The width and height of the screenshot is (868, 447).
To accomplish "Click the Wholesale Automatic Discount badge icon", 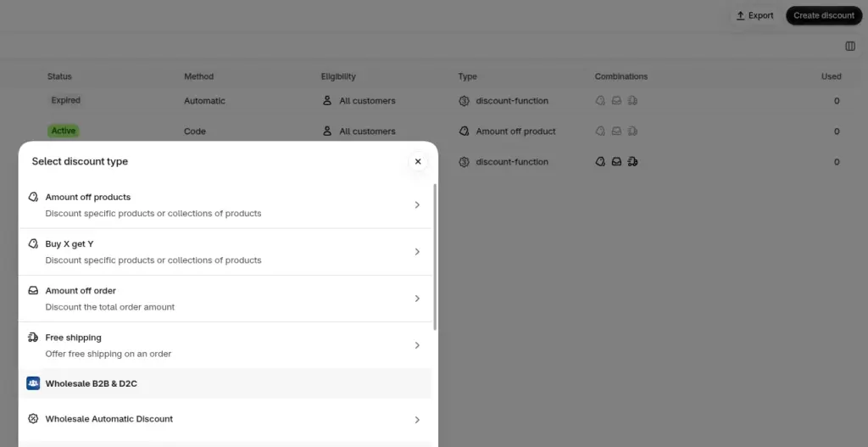I will (33, 419).
